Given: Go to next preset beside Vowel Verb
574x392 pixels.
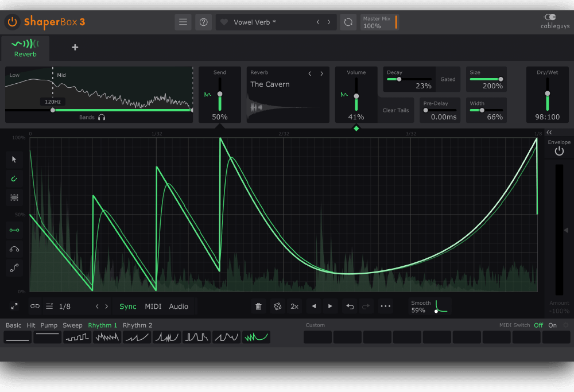Looking at the screenshot, I should (329, 22).
